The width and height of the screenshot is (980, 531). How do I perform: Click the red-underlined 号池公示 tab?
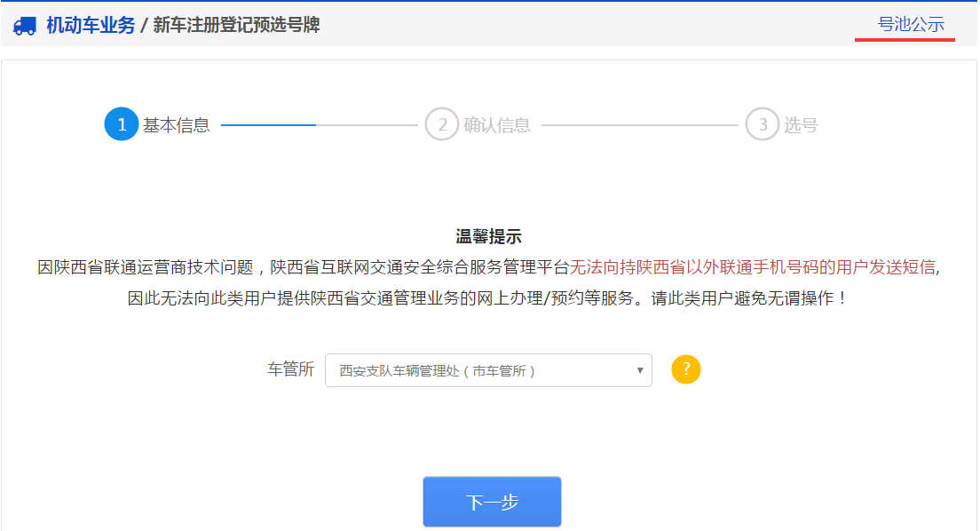coord(905,26)
